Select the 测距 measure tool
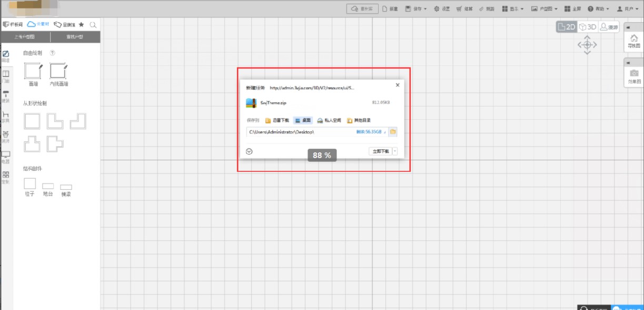This screenshot has width=644, height=310. coord(487,9)
